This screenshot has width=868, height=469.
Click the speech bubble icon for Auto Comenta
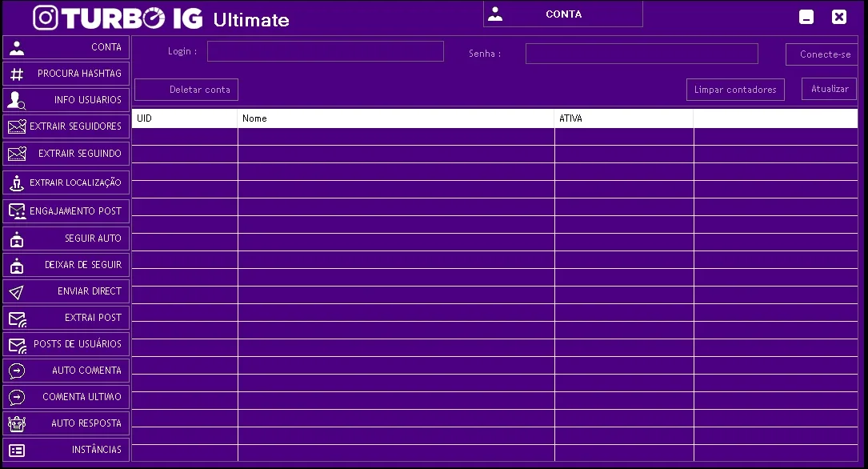click(x=17, y=371)
